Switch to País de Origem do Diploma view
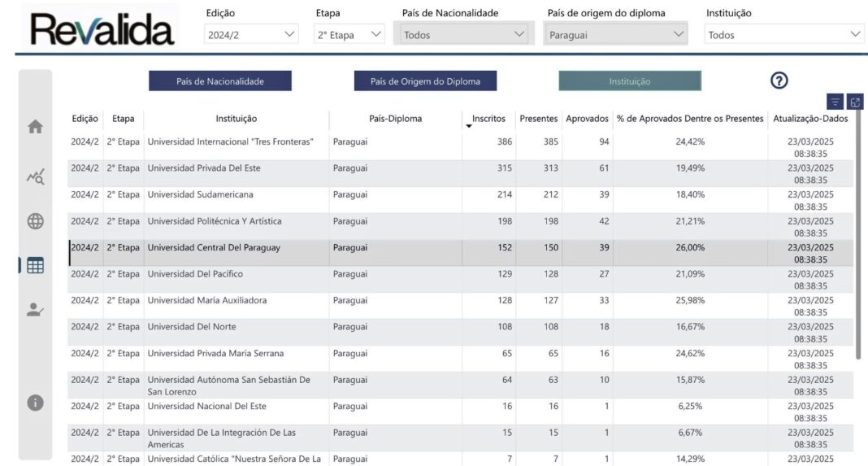The height and width of the screenshot is (466, 868). click(x=425, y=81)
